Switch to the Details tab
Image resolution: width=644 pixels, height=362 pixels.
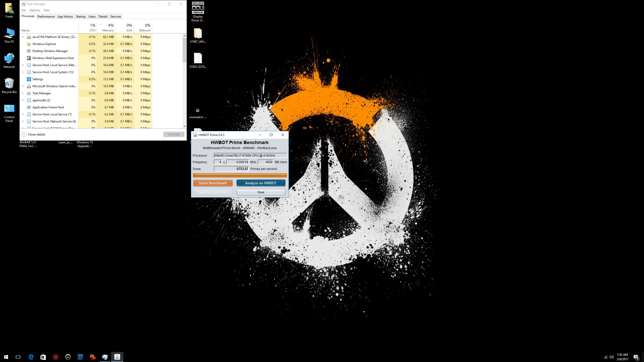point(103,17)
